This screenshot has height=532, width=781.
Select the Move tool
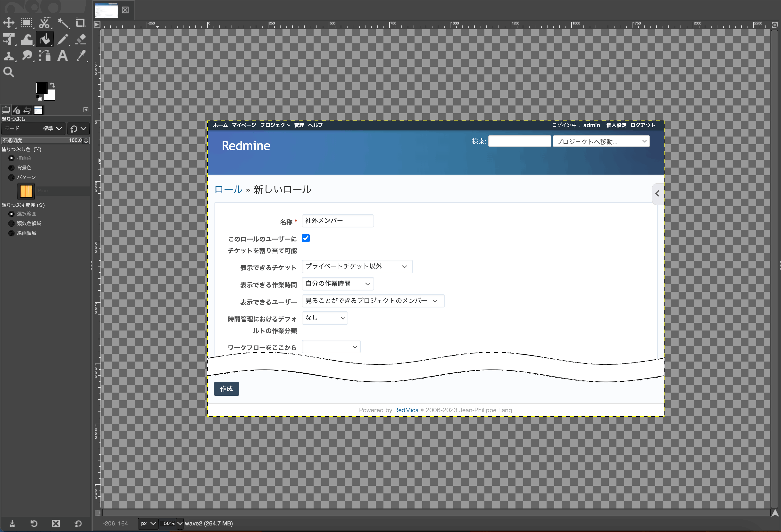coord(9,23)
